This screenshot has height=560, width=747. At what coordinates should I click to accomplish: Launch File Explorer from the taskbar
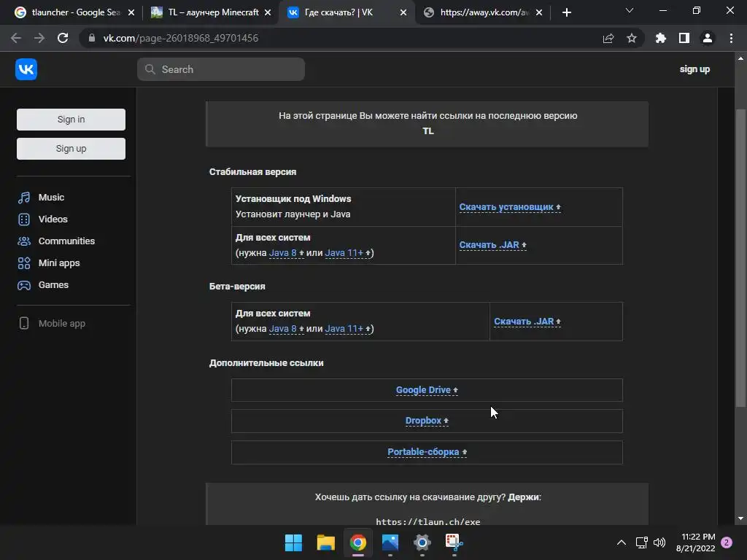tap(326, 542)
